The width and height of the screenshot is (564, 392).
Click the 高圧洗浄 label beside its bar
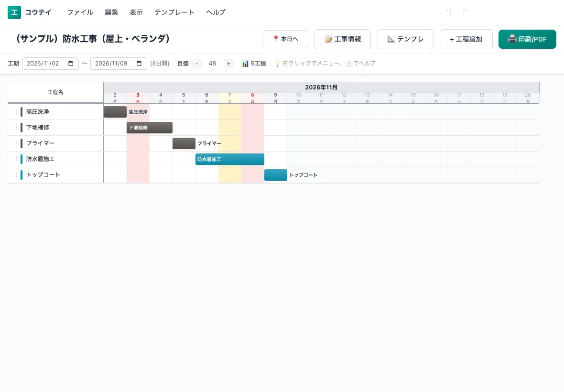138,112
